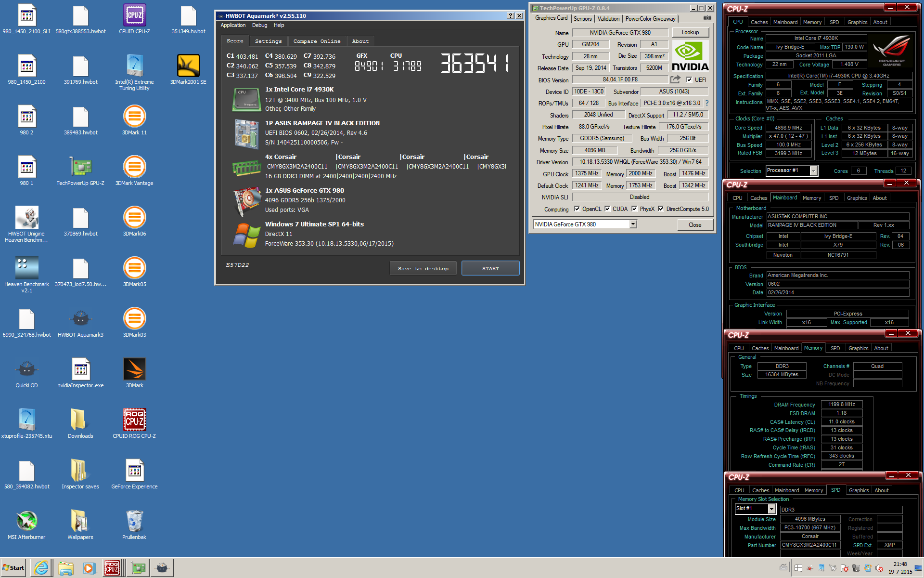Image resolution: width=924 pixels, height=578 pixels.
Task: Click GPU-Z screenshot camera icon
Action: pyautogui.click(x=707, y=18)
